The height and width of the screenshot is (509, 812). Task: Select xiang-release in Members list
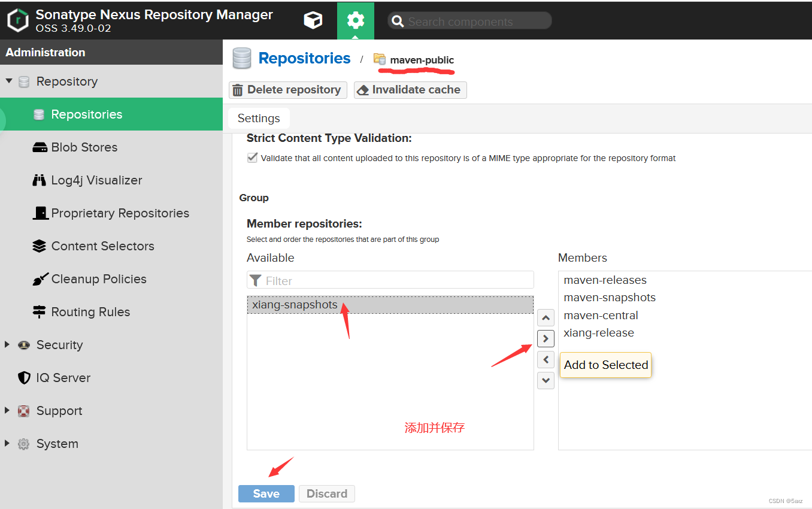pyautogui.click(x=685, y=333)
